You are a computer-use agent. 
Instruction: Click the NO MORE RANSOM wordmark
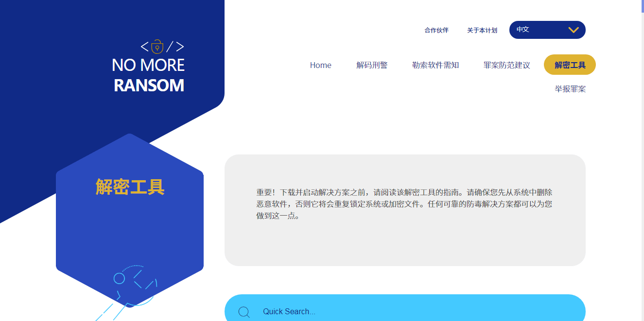(x=148, y=75)
